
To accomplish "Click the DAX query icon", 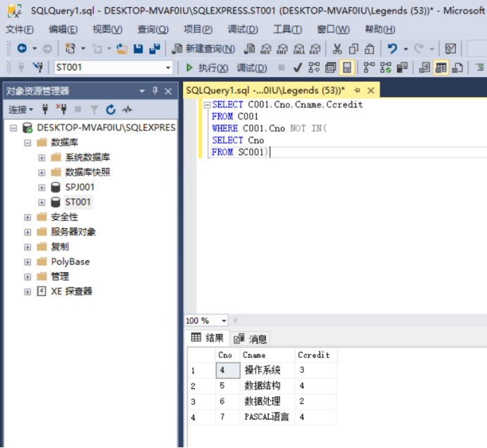I will [315, 49].
